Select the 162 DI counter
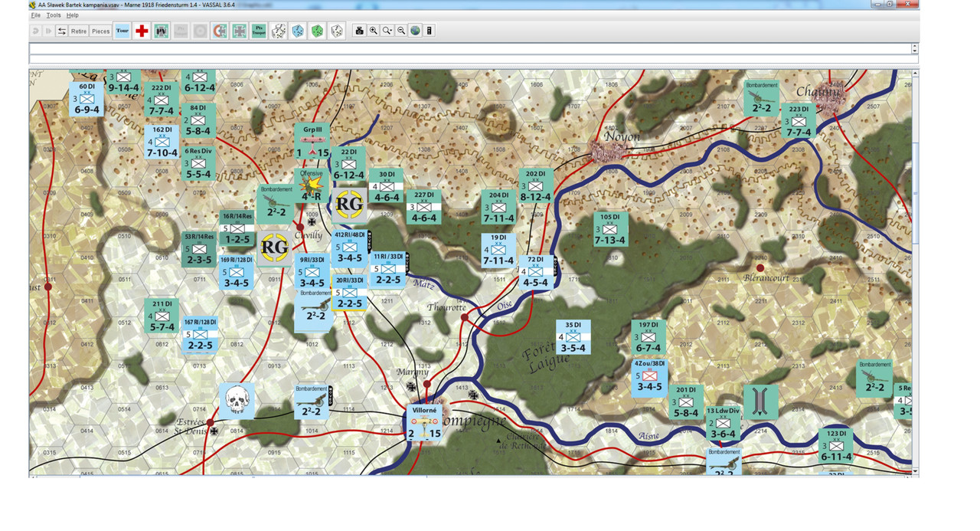The height and width of the screenshot is (531, 980). pyautogui.click(x=162, y=142)
